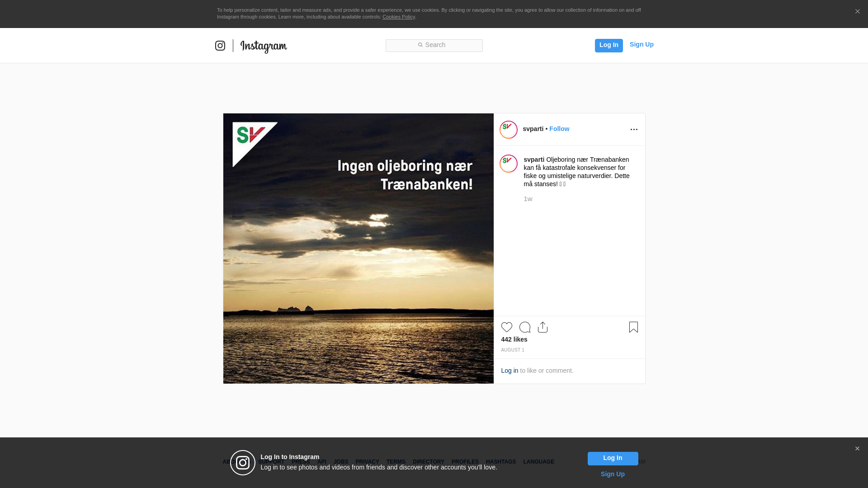Screen dimensions: 868x488
Task: Click Sign Up in bottom banner
Action: [x=613, y=474]
